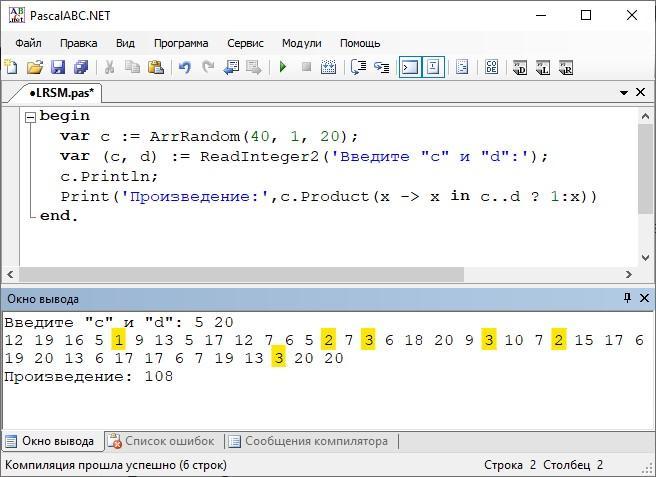
Task: Click the toolbar icon labeled D
Action: point(520,68)
